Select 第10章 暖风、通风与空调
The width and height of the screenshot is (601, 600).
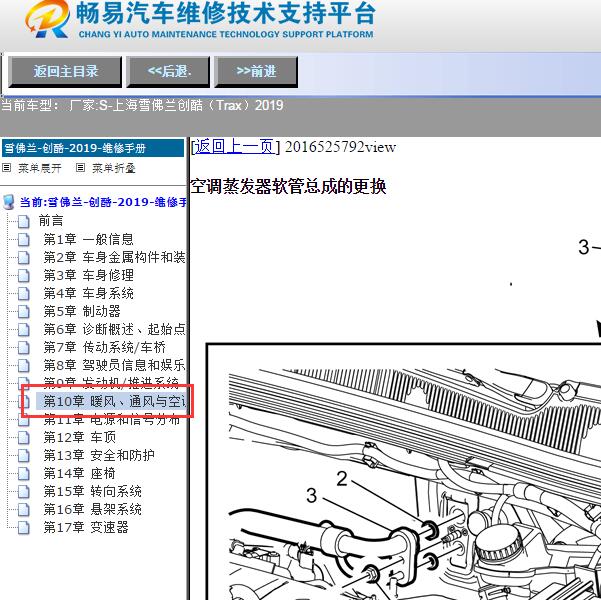[111, 401]
